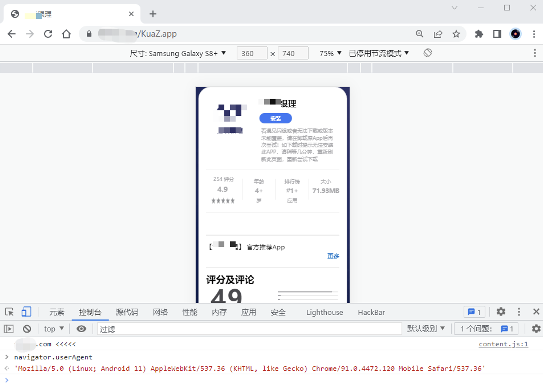
Task: Open the 已停用节流模式 throttling dropdown
Action: (x=379, y=53)
